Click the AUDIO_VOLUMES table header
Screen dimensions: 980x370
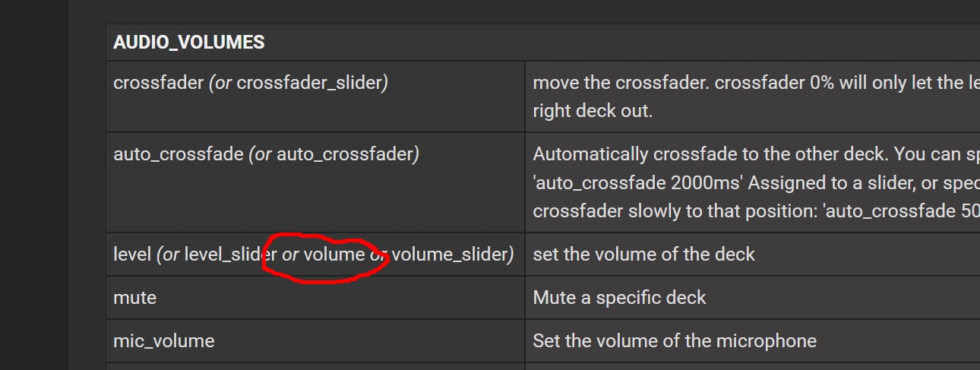(x=188, y=43)
